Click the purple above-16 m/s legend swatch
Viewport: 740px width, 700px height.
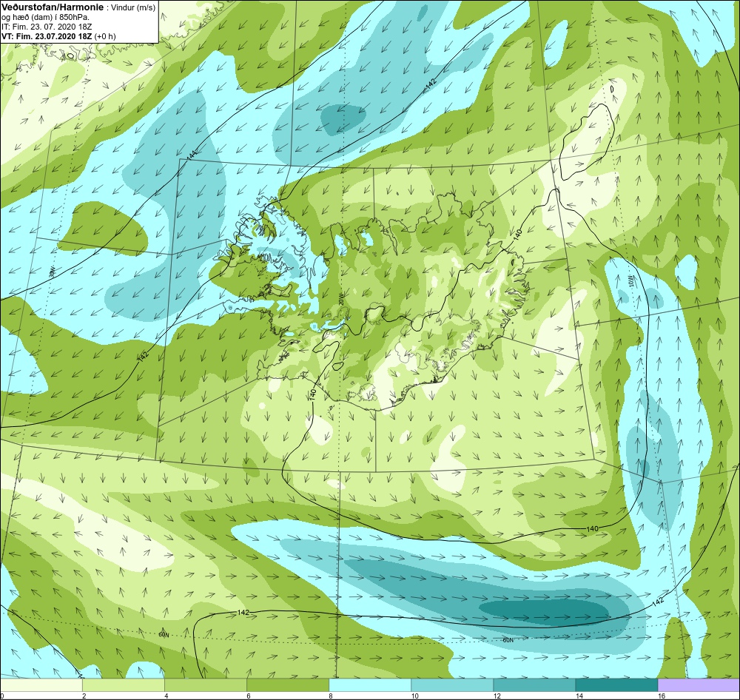click(699, 684)
